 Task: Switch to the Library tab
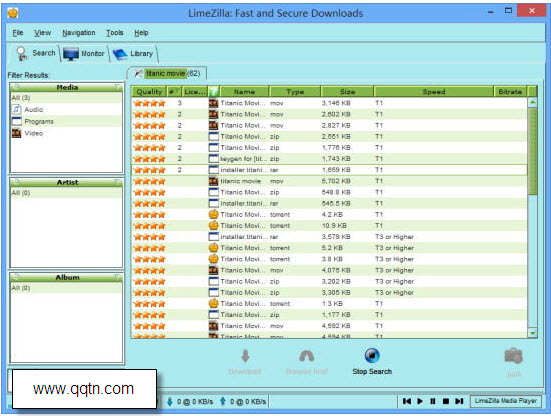[133, 53]
